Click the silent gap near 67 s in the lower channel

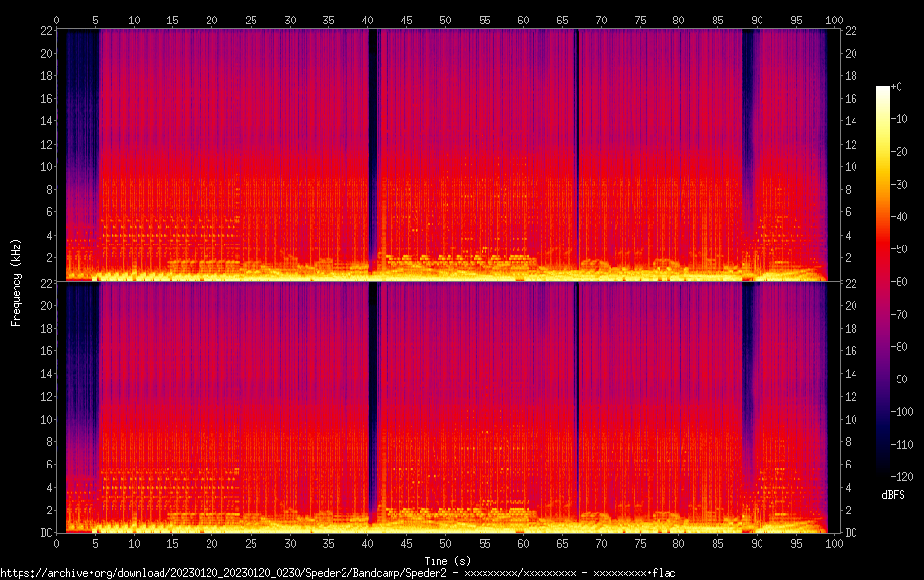(x=576, y=401)
